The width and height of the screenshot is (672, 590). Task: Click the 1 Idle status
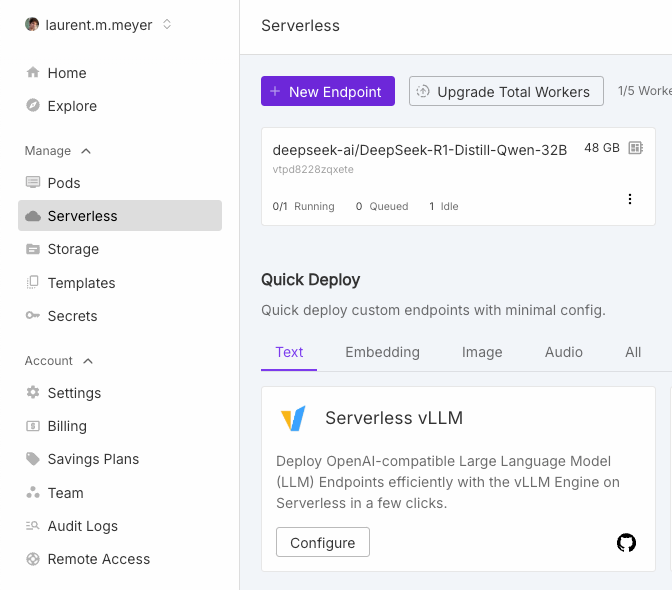tap(444, 206)
